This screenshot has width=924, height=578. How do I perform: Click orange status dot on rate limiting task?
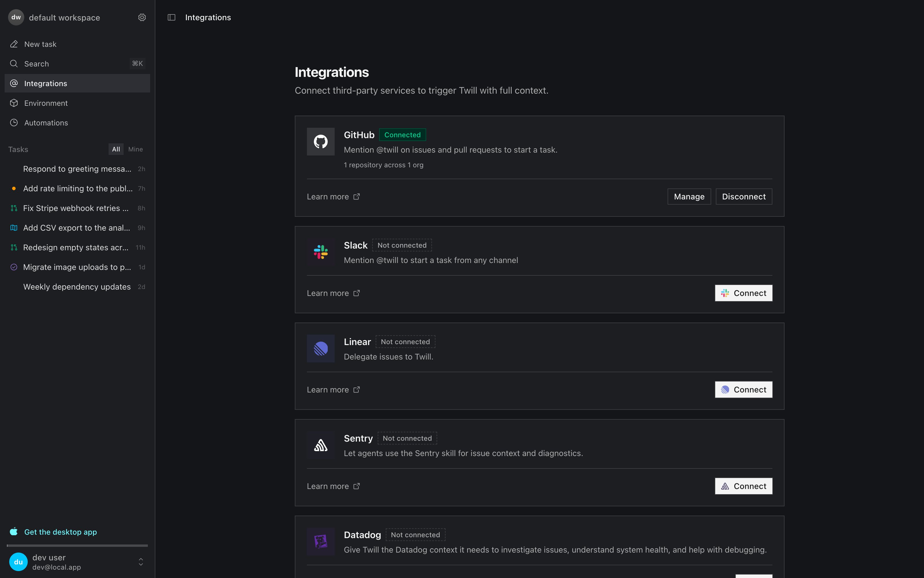click(x=14, y=188)
